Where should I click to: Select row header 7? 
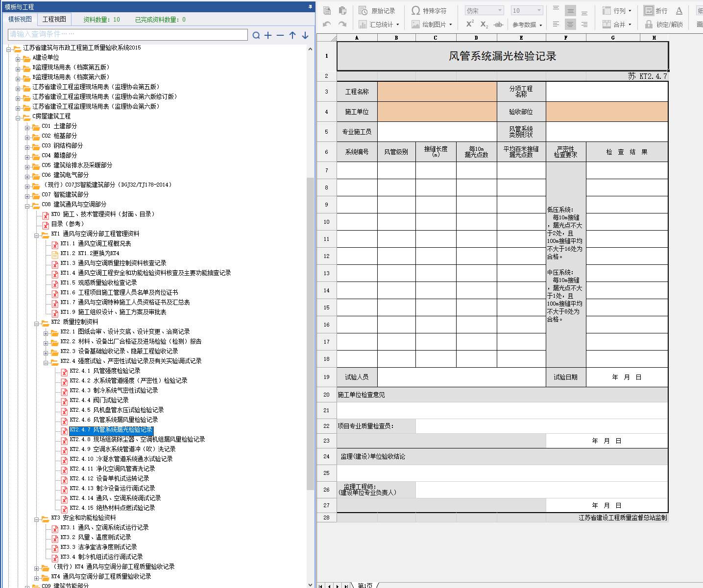[x=327, y=170]
